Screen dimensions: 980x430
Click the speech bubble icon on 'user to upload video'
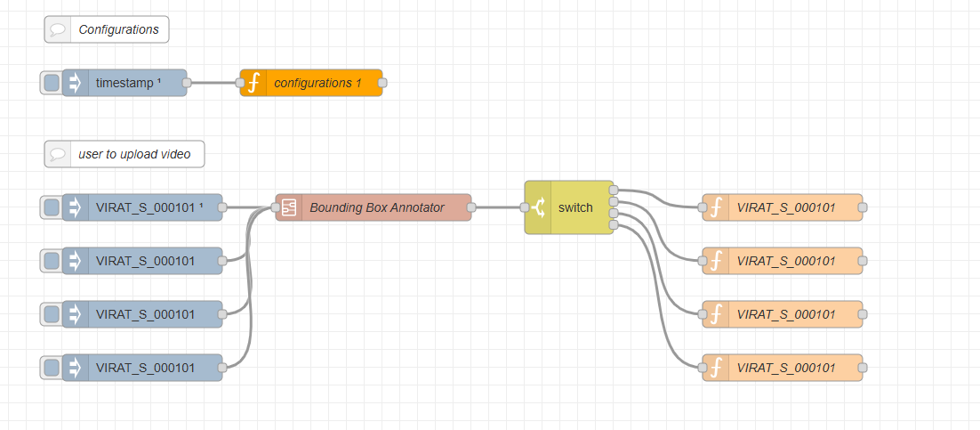58,154
